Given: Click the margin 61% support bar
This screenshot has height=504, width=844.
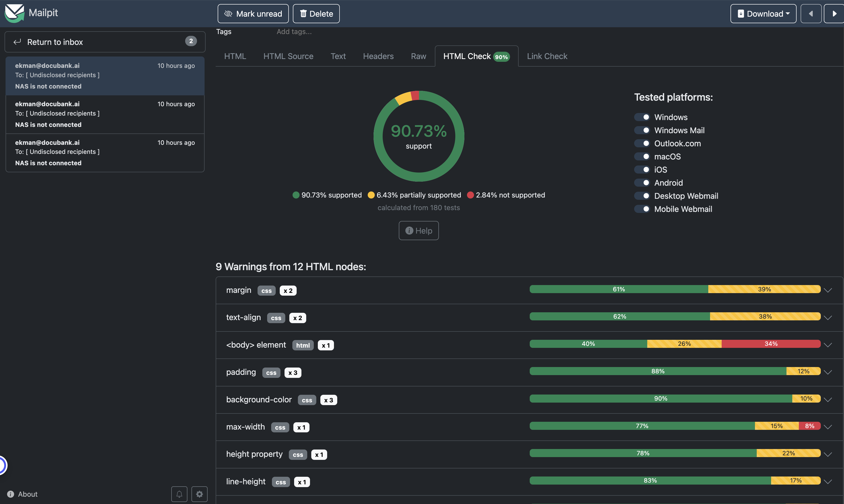Looking at the screenshot, I should 618,289.
